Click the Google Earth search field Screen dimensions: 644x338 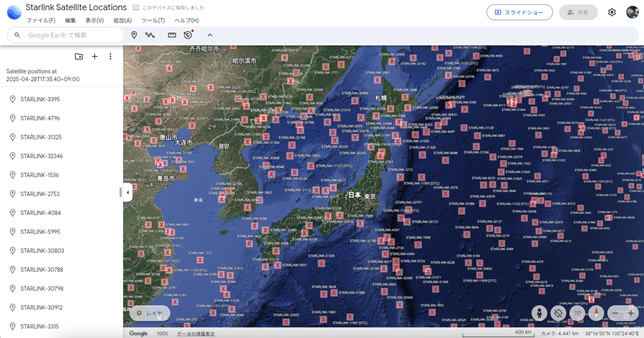pyautogui.click(x=65, y=35)
